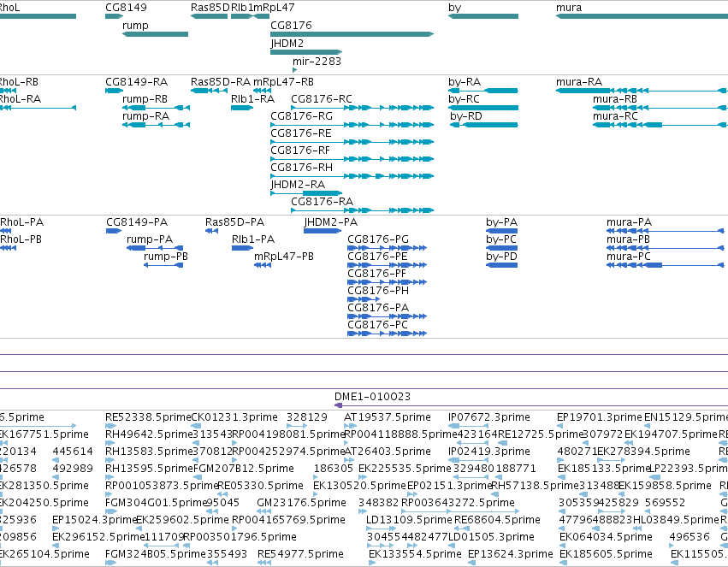Click protein RhoL-PA
The width and height of the screenshot is (728, 567).
click(x=6, y=231)
